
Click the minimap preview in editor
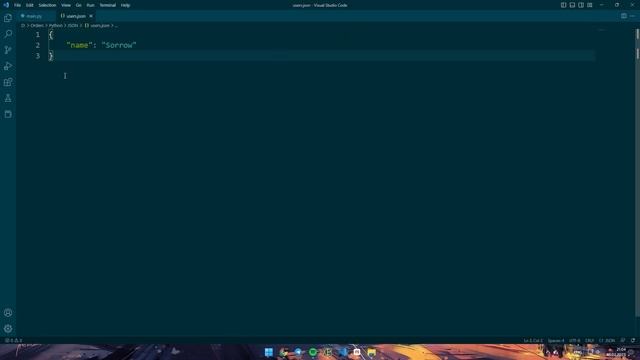pos(601,30)
